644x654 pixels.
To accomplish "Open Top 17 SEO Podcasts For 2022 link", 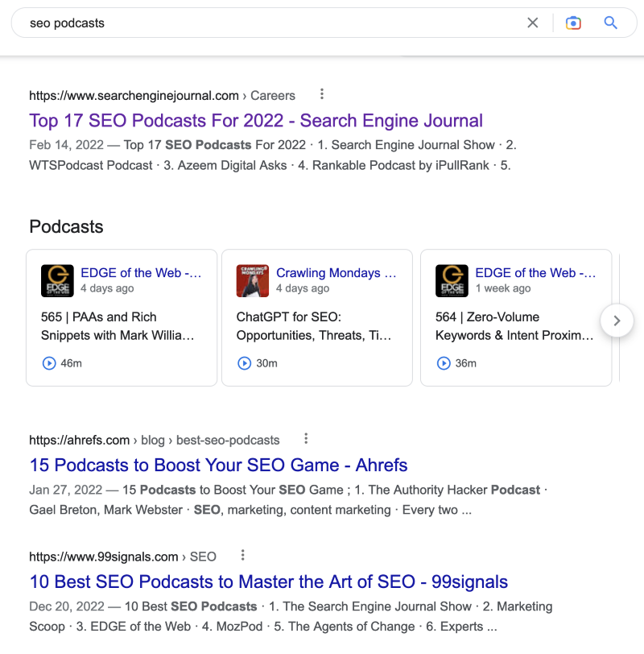I will [256, 121].
